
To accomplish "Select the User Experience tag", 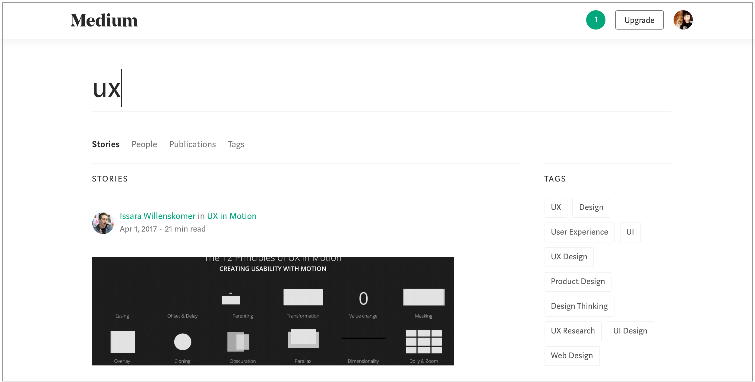I will pyautogui.click(x=579, y=232).
